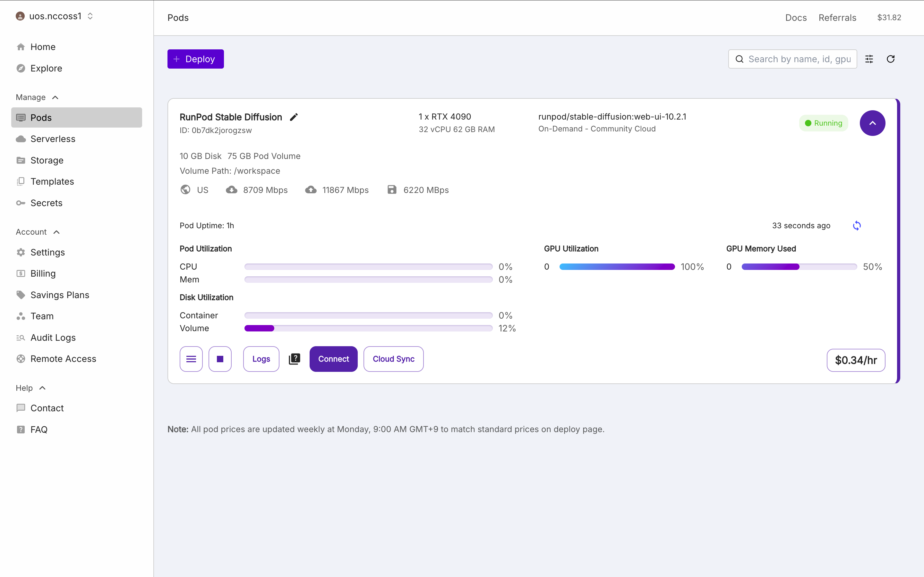Collapse the Help sidebar section
The image size is (924, 577).
coord(42,388)
